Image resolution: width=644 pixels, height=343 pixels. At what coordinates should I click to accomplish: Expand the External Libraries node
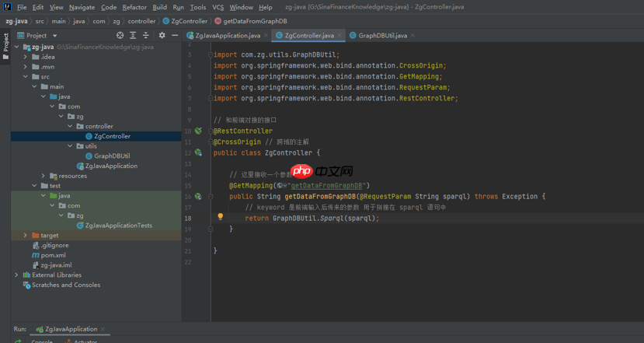16,275
